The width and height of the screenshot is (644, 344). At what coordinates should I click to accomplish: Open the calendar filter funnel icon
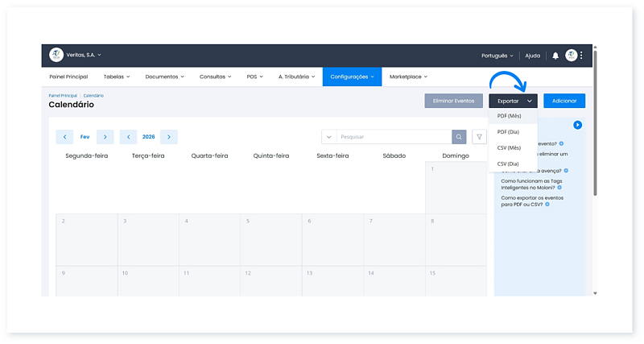pos(479,137)
